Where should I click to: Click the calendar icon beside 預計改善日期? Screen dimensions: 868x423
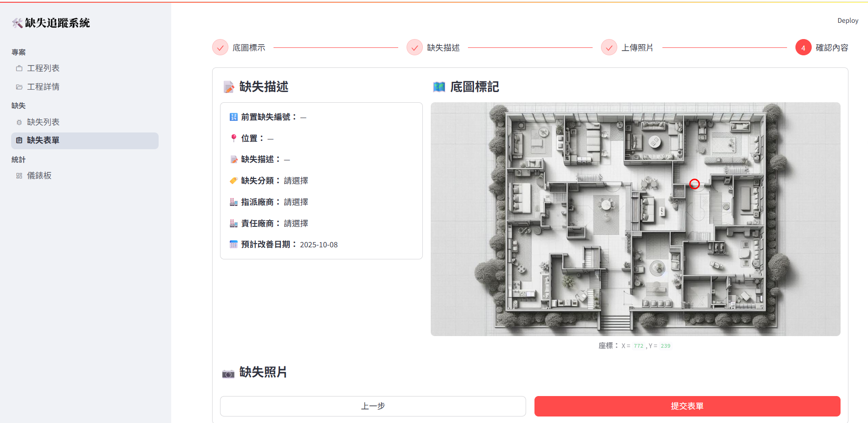tap(234, 245)
